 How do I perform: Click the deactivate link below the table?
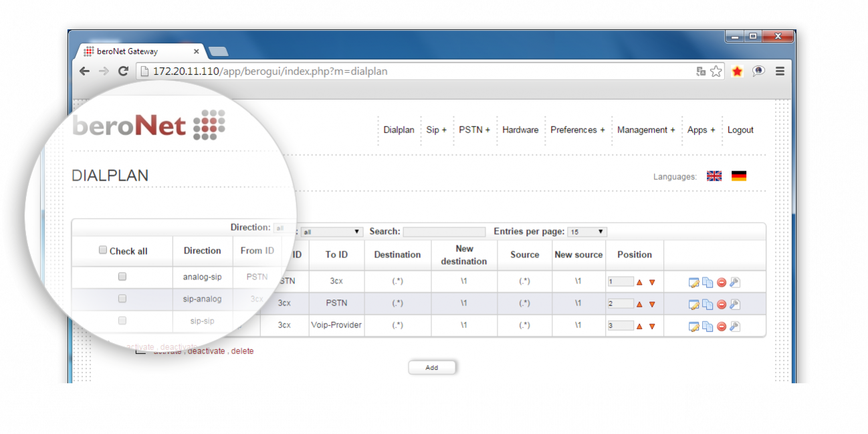point(206,351)
